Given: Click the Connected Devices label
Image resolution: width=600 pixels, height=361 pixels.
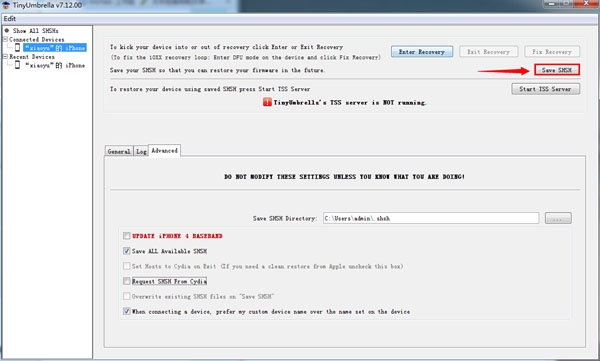Looking at the screenshot, I should pos(37,39).
